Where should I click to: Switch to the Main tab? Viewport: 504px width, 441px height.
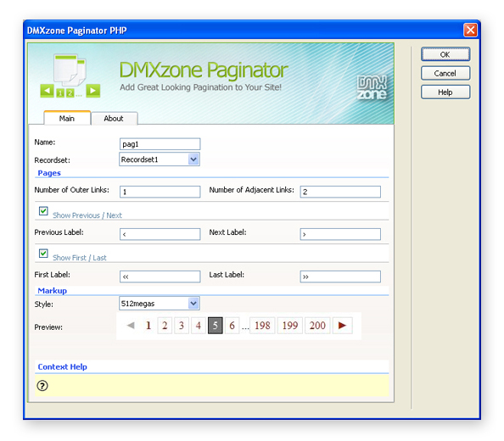pos(67,118)
